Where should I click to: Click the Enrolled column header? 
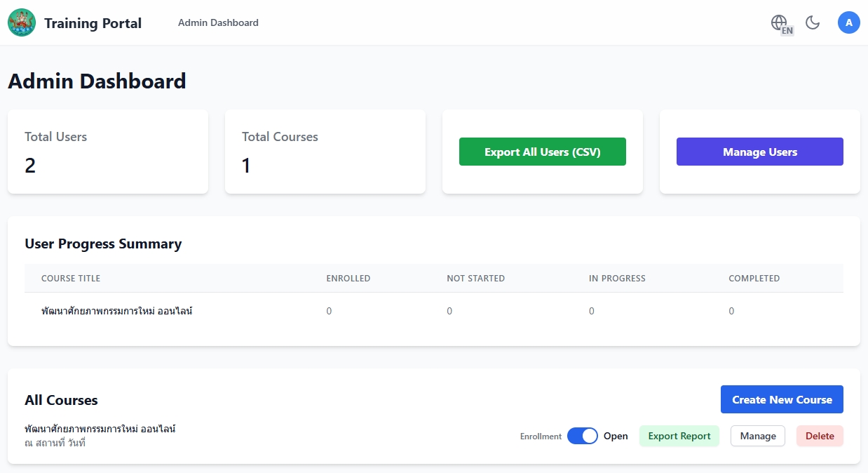click(x=348, y=279)
